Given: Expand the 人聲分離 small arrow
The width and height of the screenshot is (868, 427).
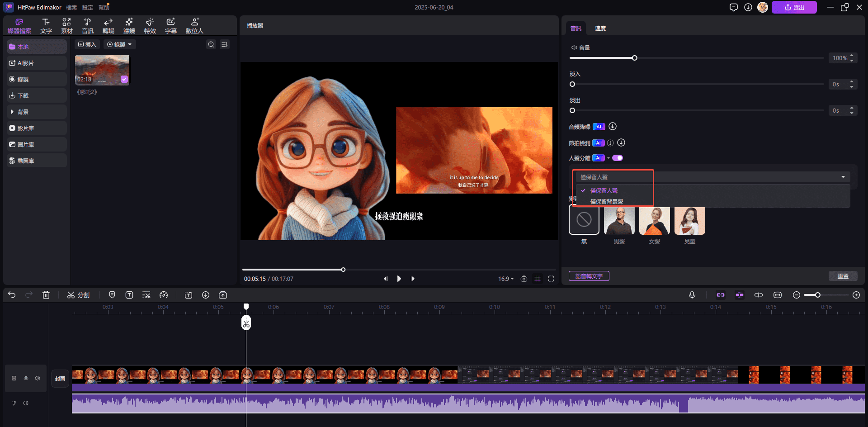Looking at the screenshot, I should coord(609,158).
